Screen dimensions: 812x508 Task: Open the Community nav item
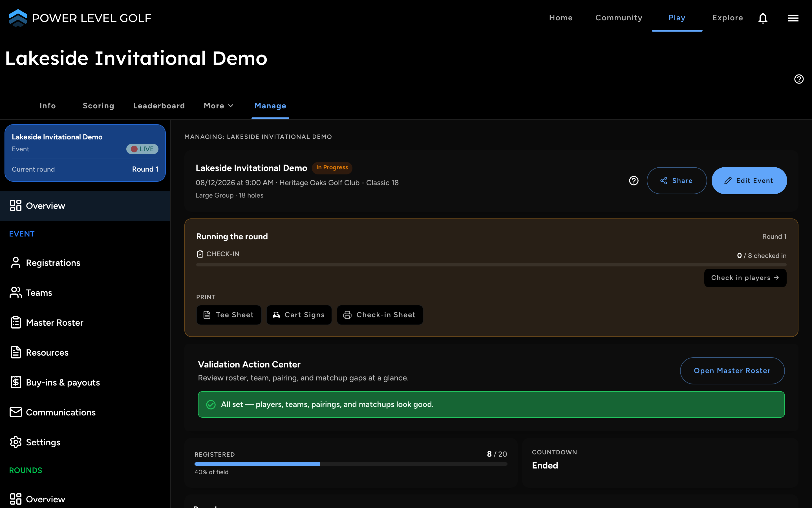point(619,18)
